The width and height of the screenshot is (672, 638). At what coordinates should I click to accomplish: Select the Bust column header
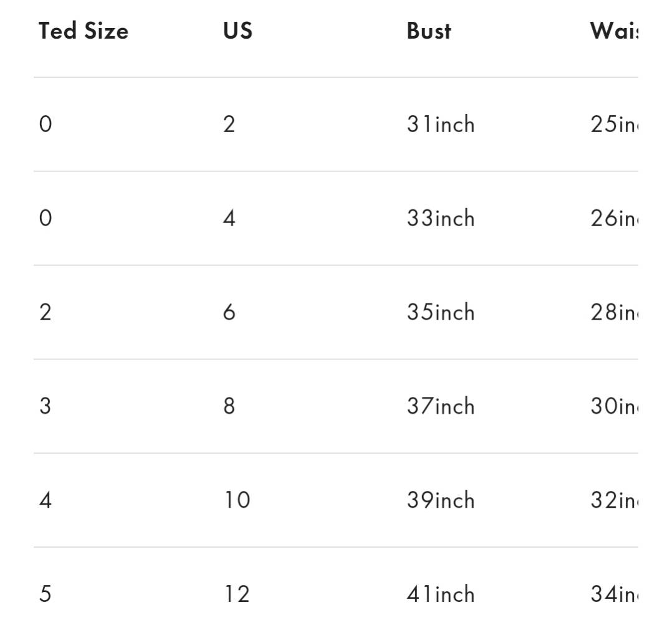click(x=429, y=31)
